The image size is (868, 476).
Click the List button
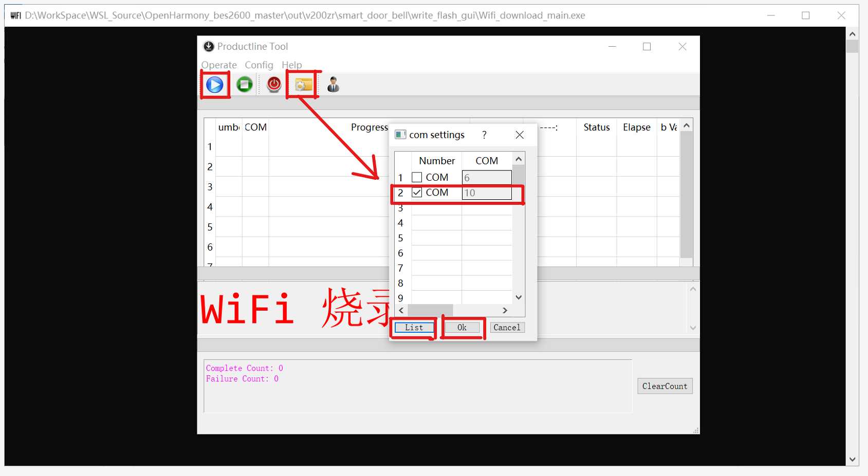[x=414, y=328]
